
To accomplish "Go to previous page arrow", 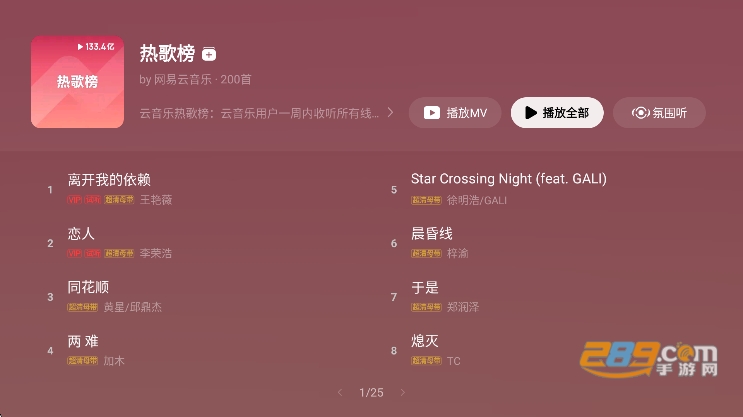I will pos(340,392).
